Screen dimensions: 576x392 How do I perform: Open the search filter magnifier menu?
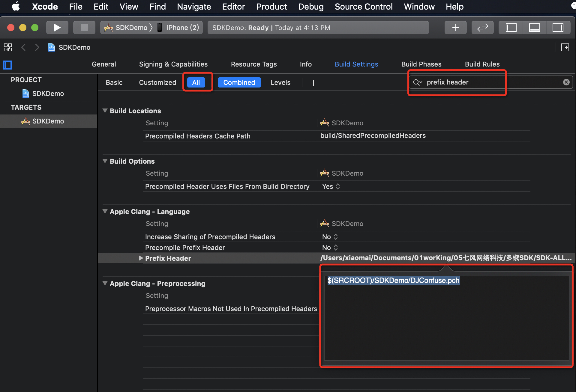[x=417, y=82]
